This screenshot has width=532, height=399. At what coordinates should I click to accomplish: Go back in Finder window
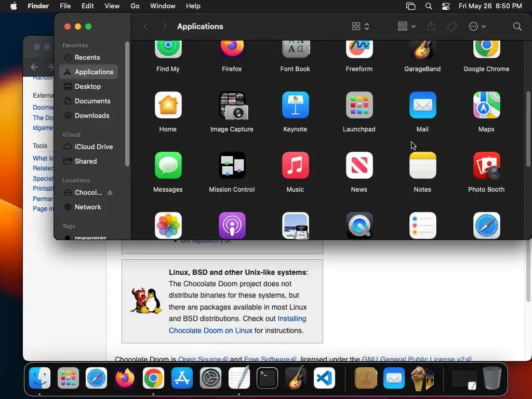(x=145, y=26)
